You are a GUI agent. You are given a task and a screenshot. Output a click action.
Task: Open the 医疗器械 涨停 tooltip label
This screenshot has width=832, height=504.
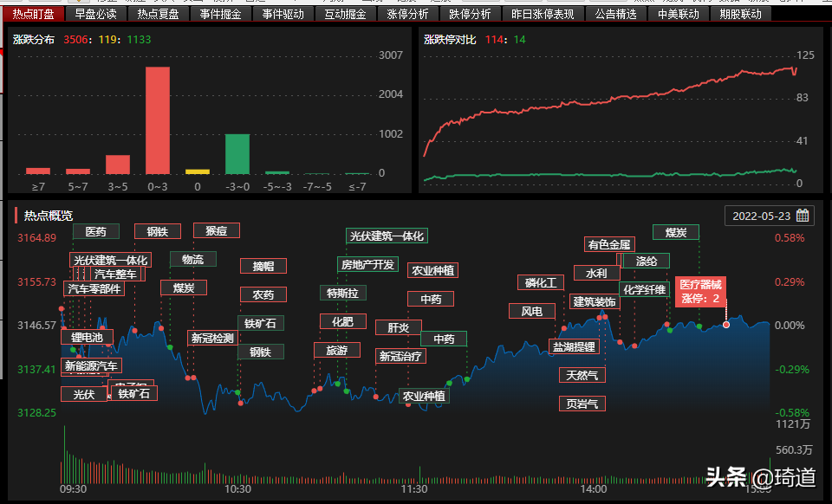(700, 291)
